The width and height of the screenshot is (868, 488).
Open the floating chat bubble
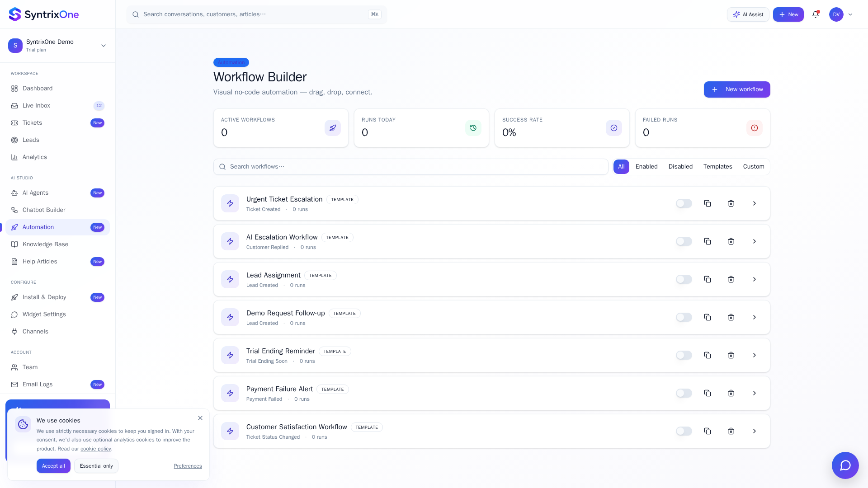pos(845,465)
